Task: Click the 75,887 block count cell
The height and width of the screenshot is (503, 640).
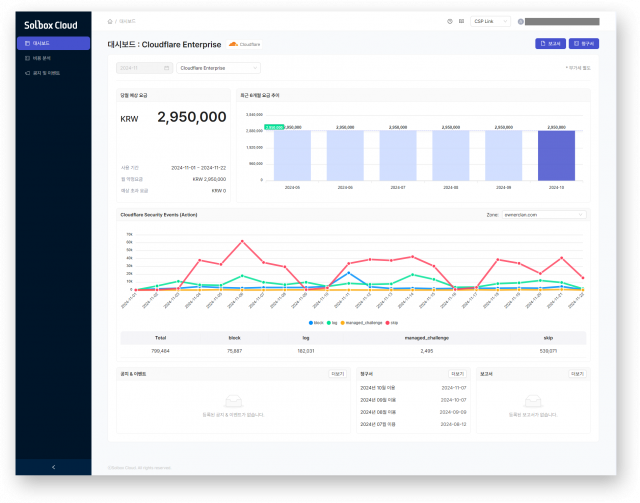Action: 234,351
